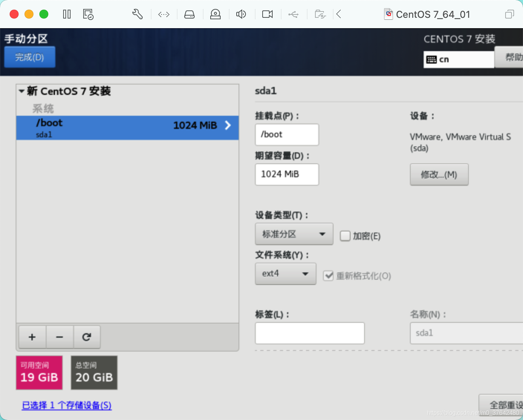Collapse the toolbar with the left arrow icon

tap(338, 14)
